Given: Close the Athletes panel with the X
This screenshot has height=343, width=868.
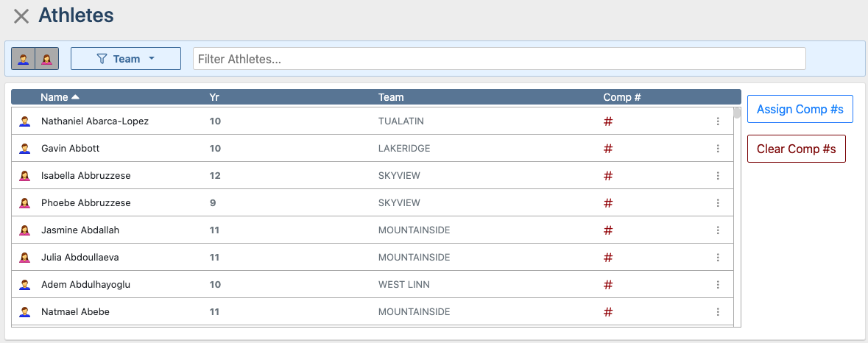Looking at the screenshot, I should pos(21,17).
